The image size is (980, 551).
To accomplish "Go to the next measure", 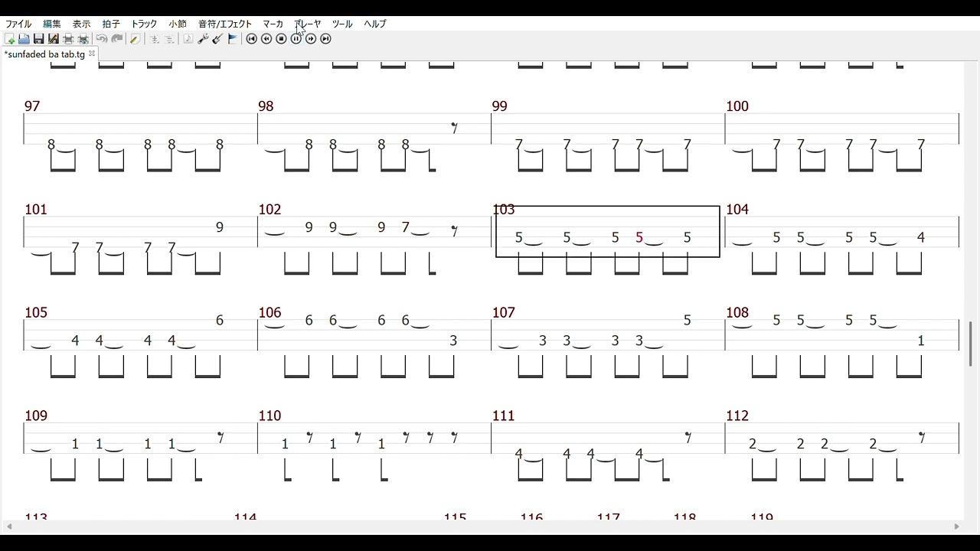I will [x=311, y=39].
